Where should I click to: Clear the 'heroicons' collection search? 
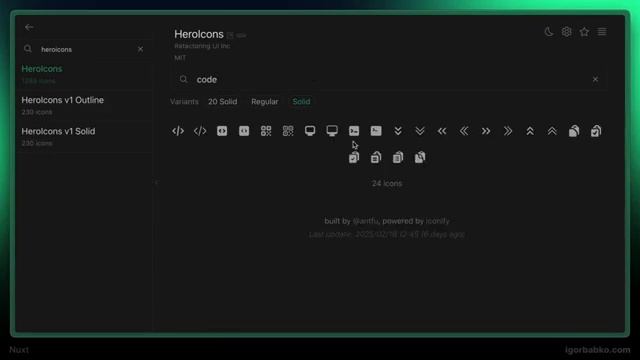pyautogui.click(x=140, y=49)
